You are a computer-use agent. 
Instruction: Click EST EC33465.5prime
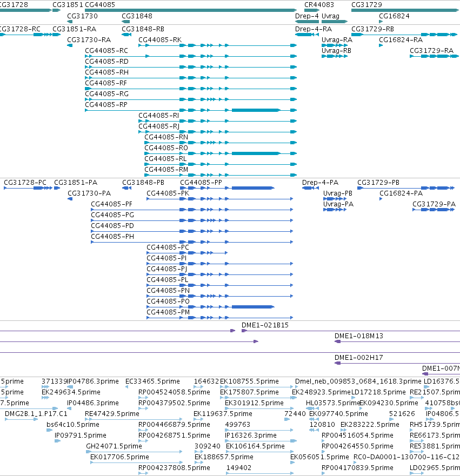pos(153,381)
